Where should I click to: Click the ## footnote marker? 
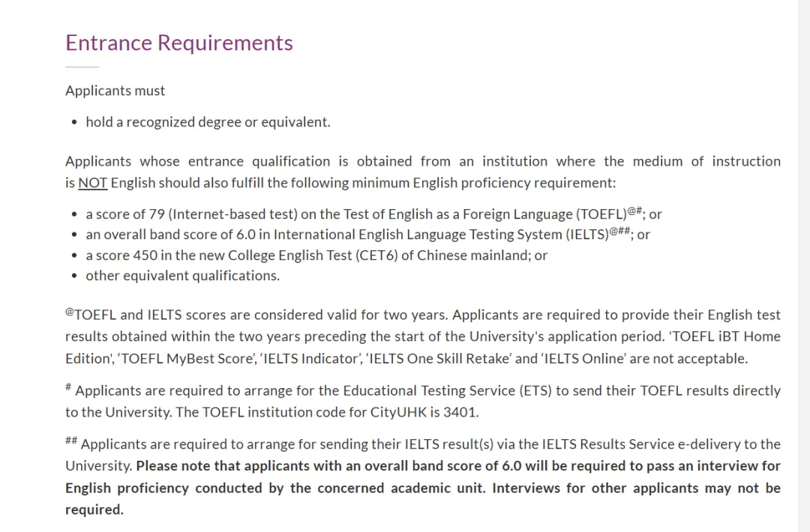tap(71, 441)
